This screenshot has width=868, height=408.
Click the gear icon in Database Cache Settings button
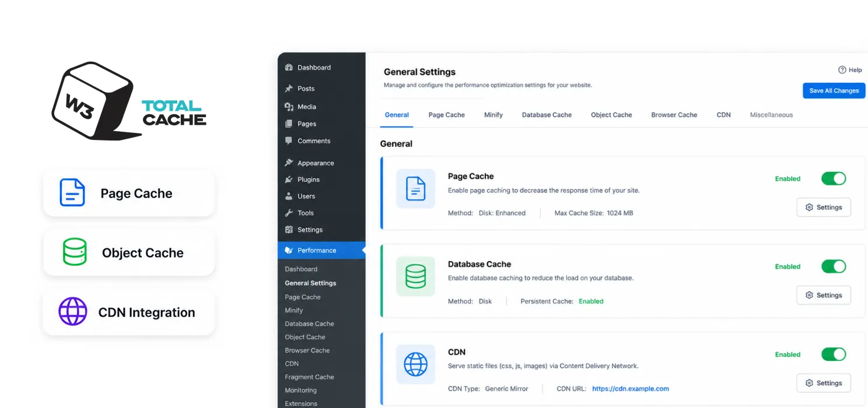click(x=809, y=295)
